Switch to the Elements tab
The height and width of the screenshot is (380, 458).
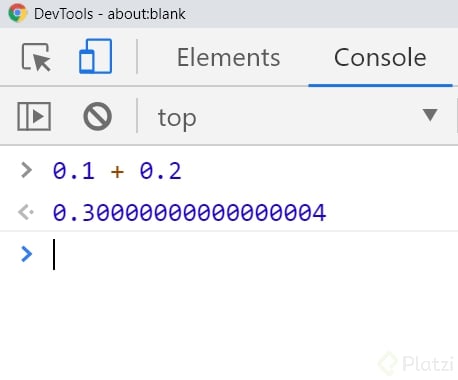pos(228,58)
